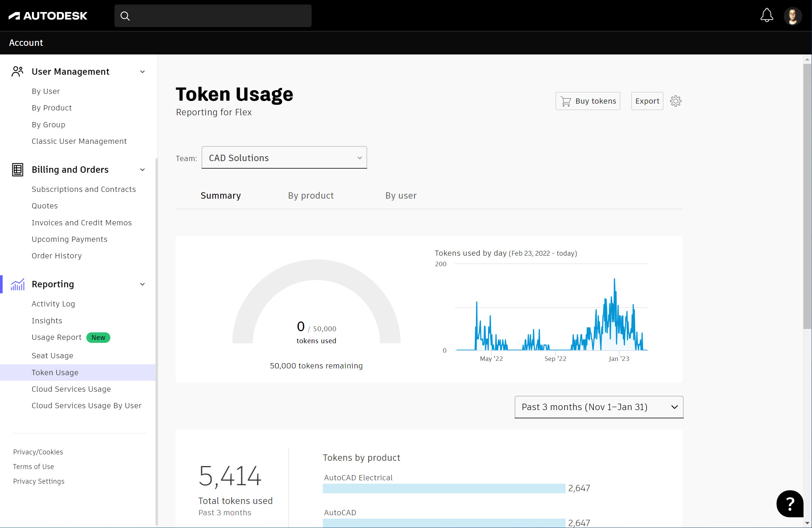Click the Export button
Viewport: 812px width, 528px height.
point(647,101)
